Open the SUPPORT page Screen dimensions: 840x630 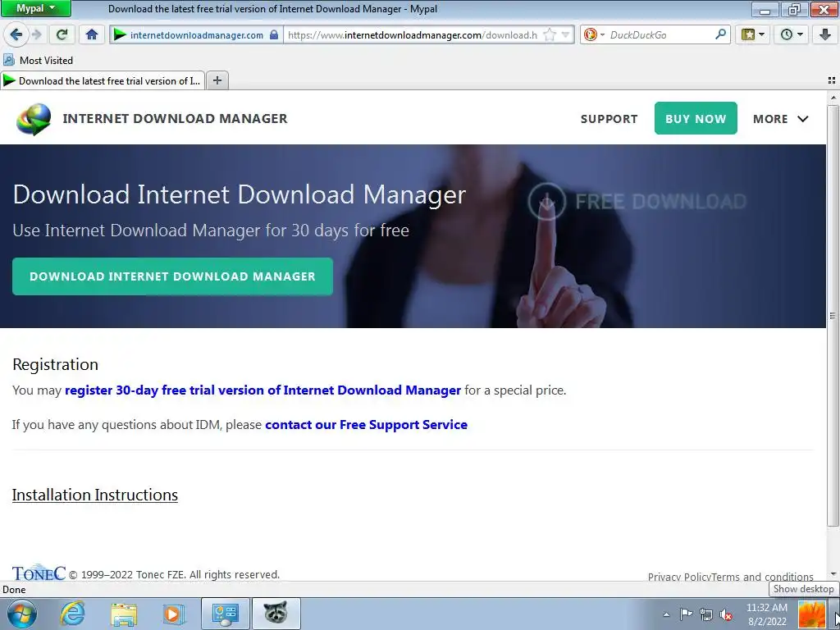[x=609, y=119]
